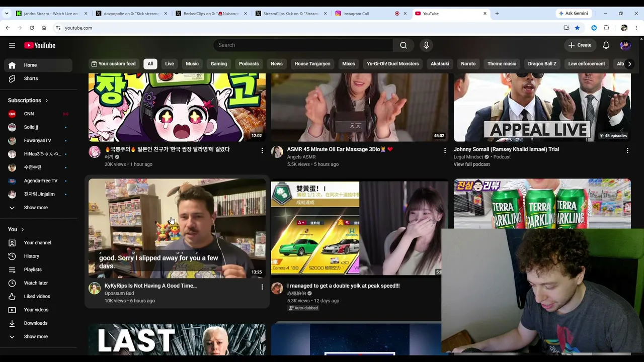Click the Create button
Viewport: 644px width, 362px height.
click(x=580, y=45)
